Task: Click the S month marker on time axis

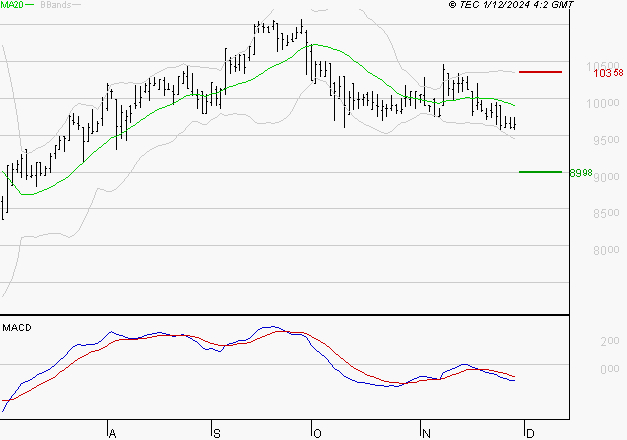Action: pos(216,434)
